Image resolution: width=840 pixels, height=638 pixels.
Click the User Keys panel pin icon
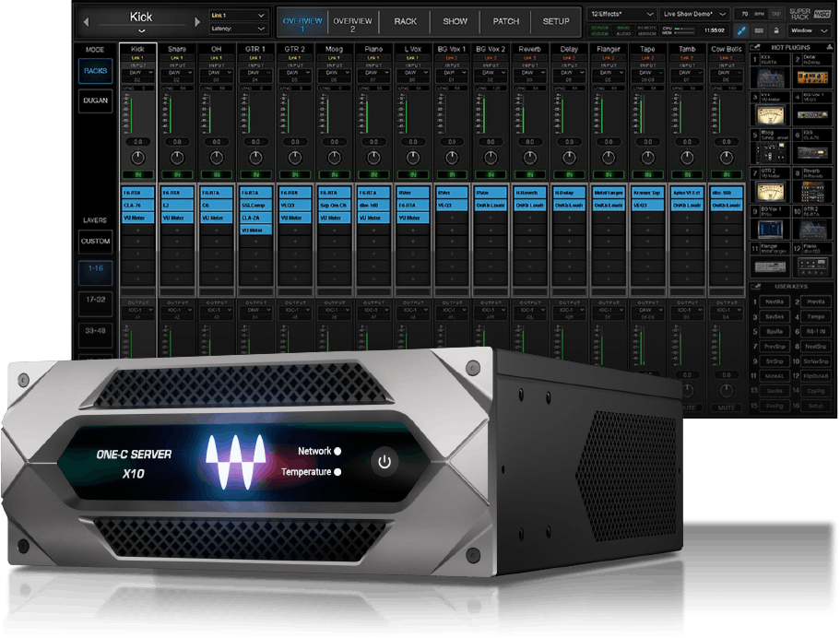pyautogui.click(x=755, y=287)
